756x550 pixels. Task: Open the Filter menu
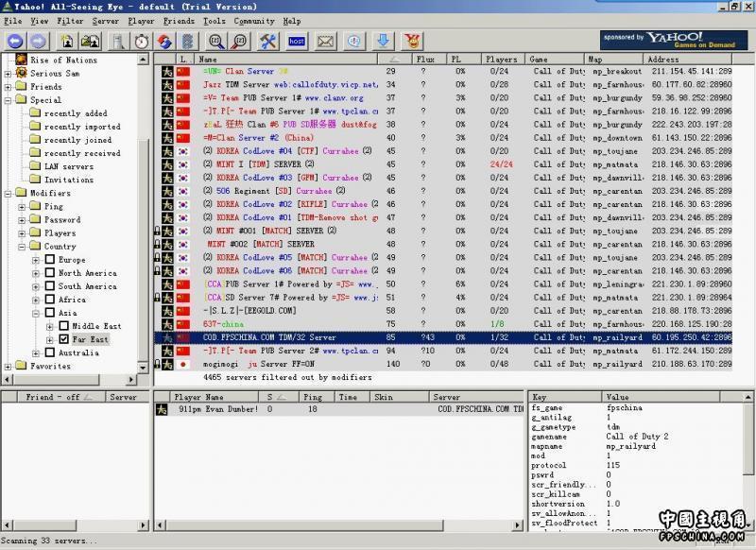[70, 21]
